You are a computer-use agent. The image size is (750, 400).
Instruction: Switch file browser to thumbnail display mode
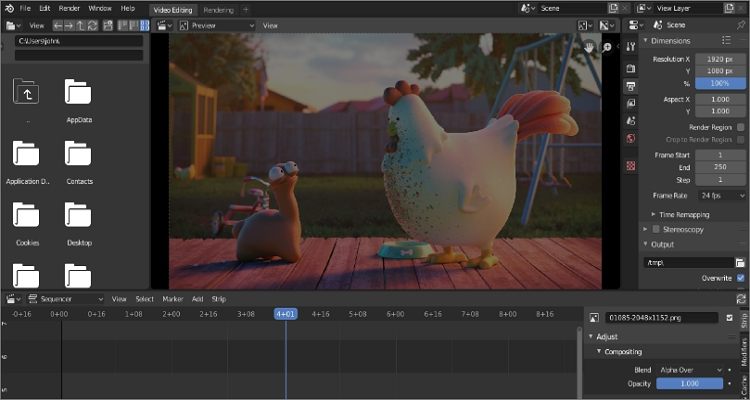(144, 25)
